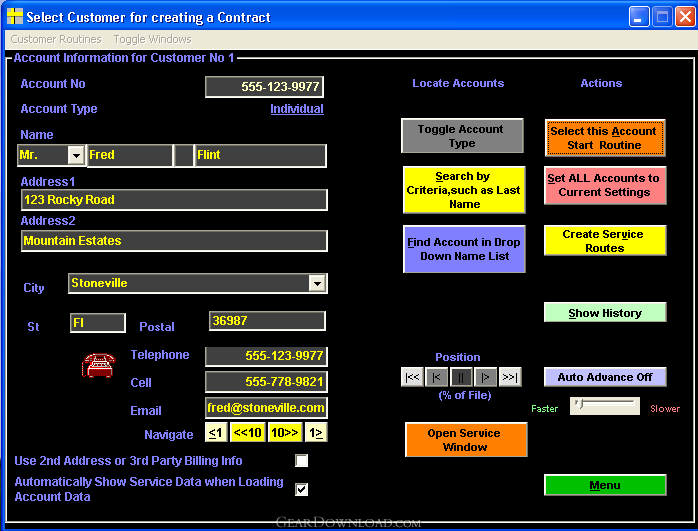Click Open Service Window button
The height and width of the screenshot is (531, 698).
pyautogui.click(x=466, y=440)
